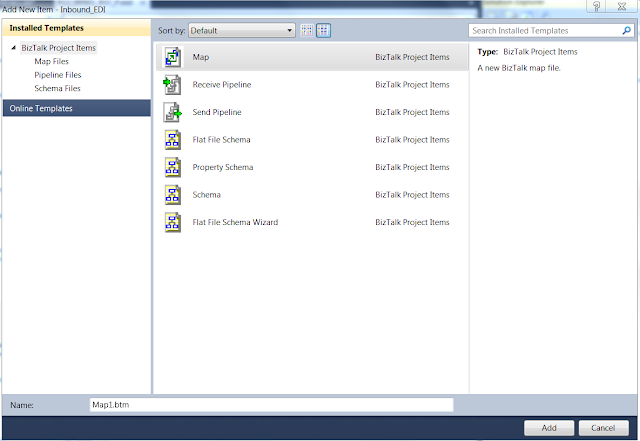This screenshot has width=640, height=441.
Task: Open the help question mark button
Action: pyautogui.click(x=596, y=6)
